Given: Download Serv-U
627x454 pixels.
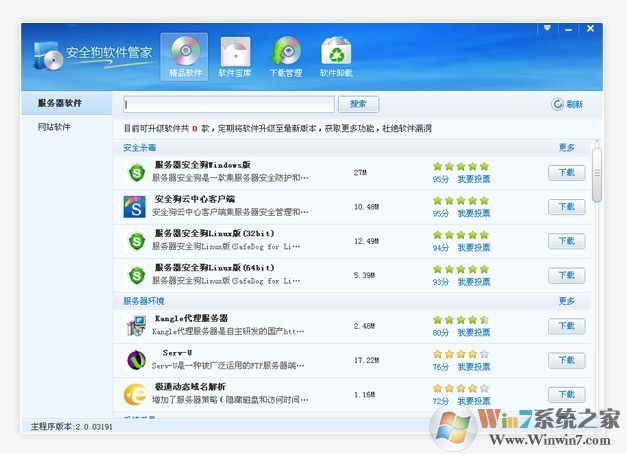Looking at the screenshot, I should click(566, 360).
